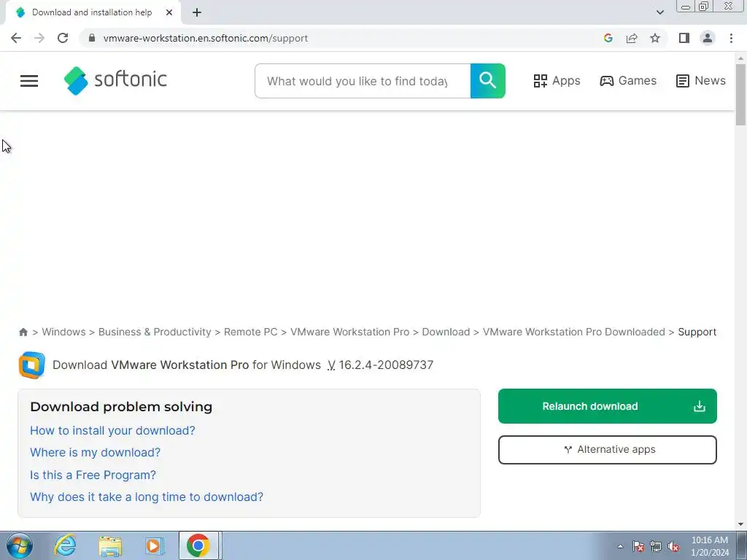Viewport: 747px width, 560px height.
Task: Toggle Chrome side panel
Action: (x=684, y=38)
